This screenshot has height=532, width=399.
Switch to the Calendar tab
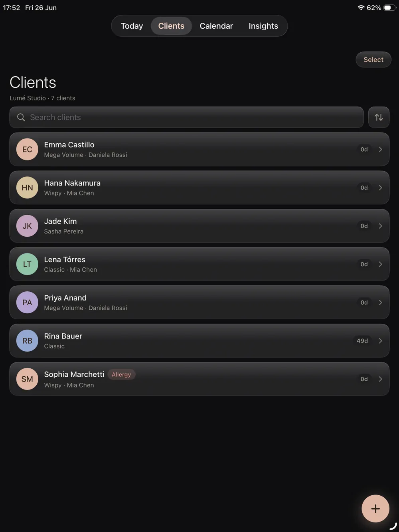tap(216, 26)
